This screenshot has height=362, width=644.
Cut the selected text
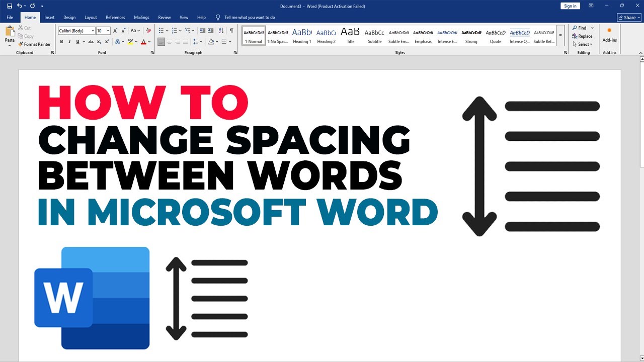pyautogui.click(x=25, y=28)
